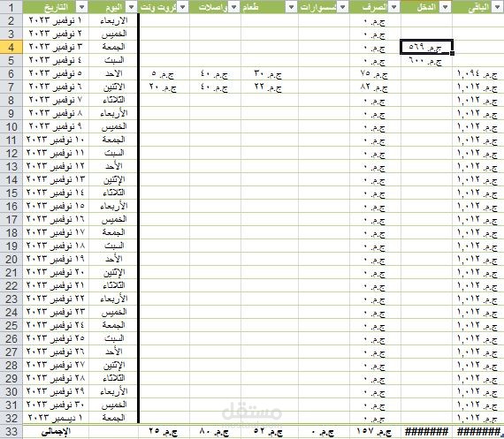Select the ###### total cell under الباقي
Viewport: 504px width, 439px height.
(x=478, y=432)
